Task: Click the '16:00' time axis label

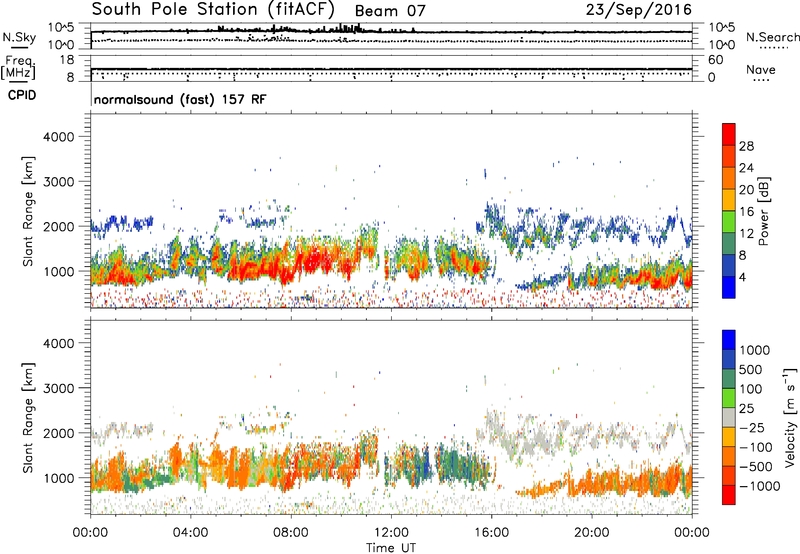Action: [491, 533]
